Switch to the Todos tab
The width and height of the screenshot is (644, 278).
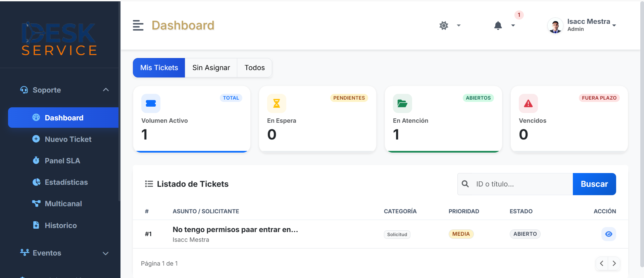[x=255, y=68]
